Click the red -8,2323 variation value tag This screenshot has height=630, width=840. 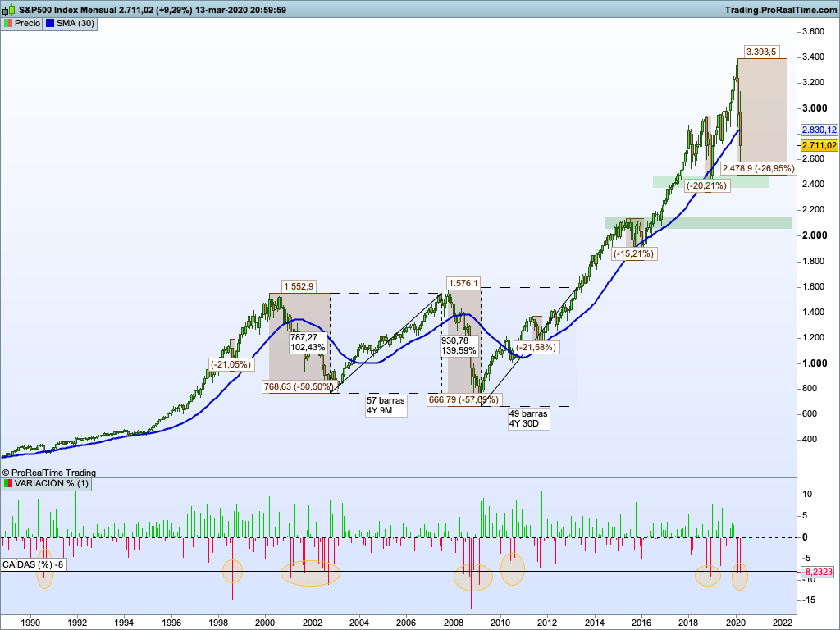tap(819, 572)
